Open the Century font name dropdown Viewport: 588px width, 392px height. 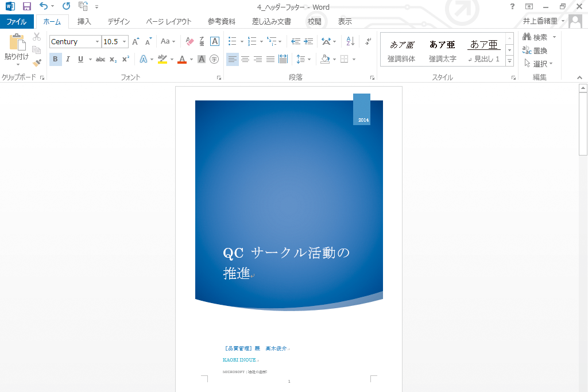coord(97,41)
